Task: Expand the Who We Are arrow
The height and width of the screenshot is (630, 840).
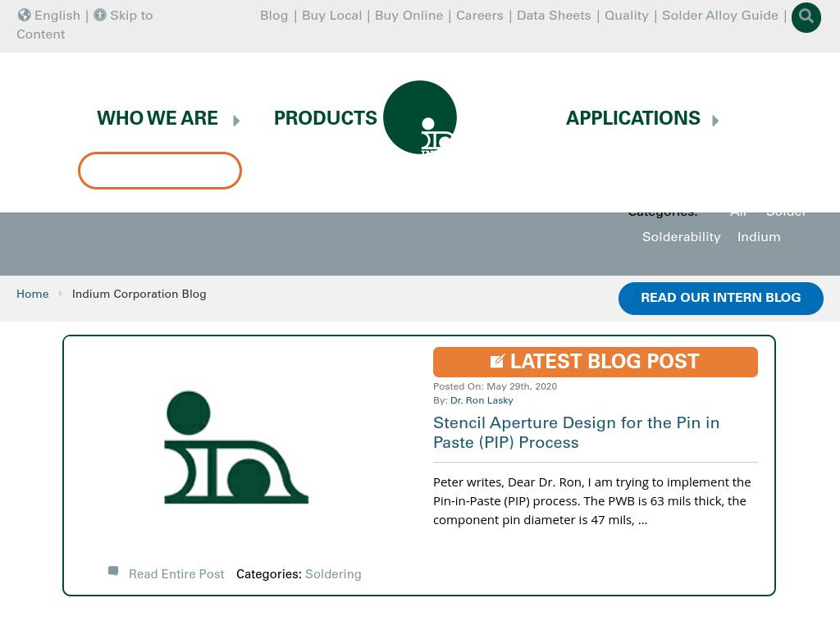Action: click(x=236, y=121)
